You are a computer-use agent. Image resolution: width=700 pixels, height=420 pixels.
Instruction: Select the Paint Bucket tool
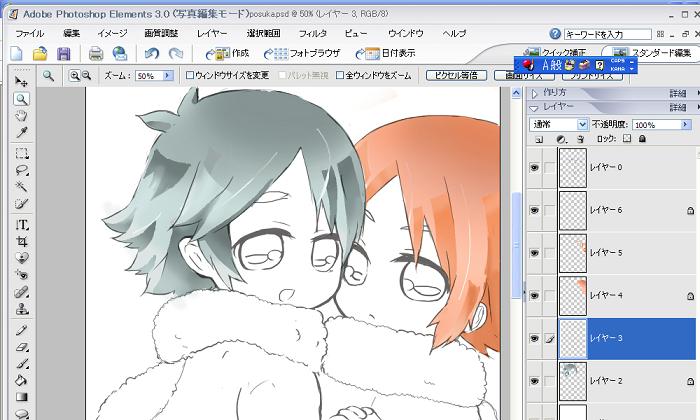(21, 381)
